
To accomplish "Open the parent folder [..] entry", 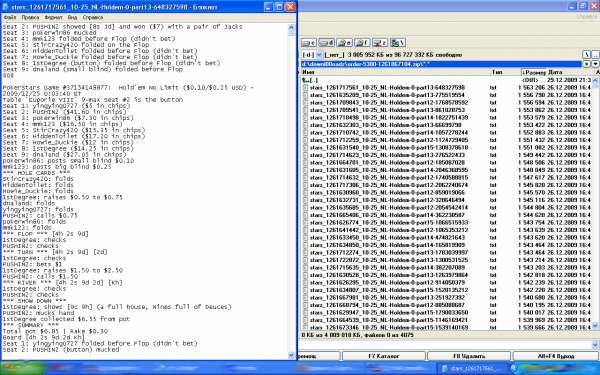I will click(310, 80).
